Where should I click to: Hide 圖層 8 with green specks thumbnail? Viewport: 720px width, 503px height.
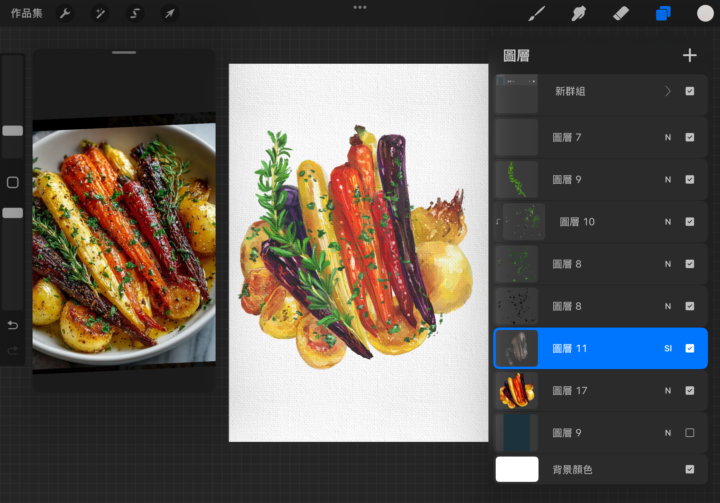[689, 264]
